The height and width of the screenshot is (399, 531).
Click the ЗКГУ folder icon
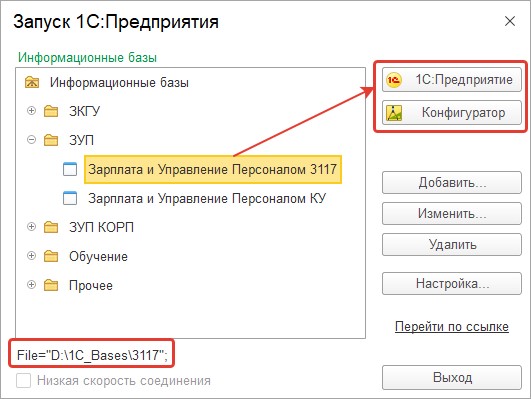(x=51, y=111)
